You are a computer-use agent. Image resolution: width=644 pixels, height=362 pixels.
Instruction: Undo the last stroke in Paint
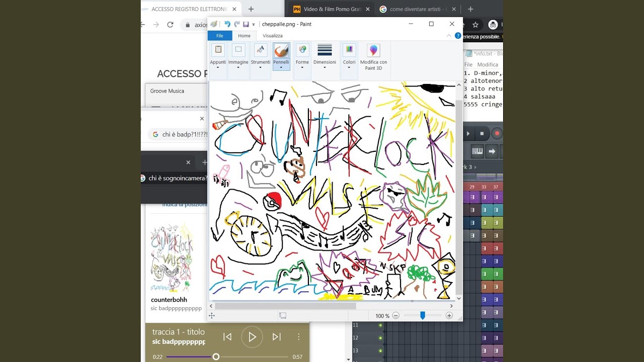(x=227, y=24)
